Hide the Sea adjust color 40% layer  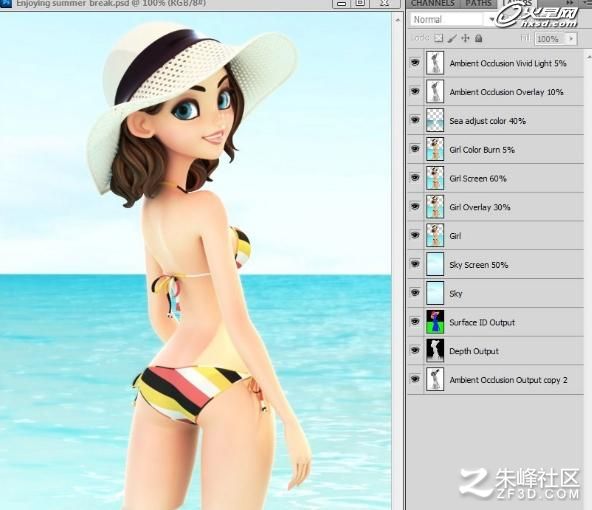[415, 120]
